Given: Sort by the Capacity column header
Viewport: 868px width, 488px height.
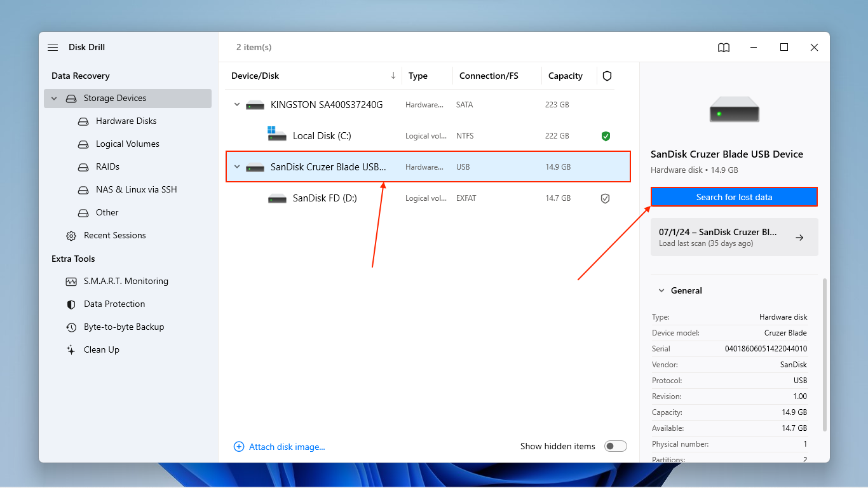Looking at the screenshot, I should (x=566, y=76).
